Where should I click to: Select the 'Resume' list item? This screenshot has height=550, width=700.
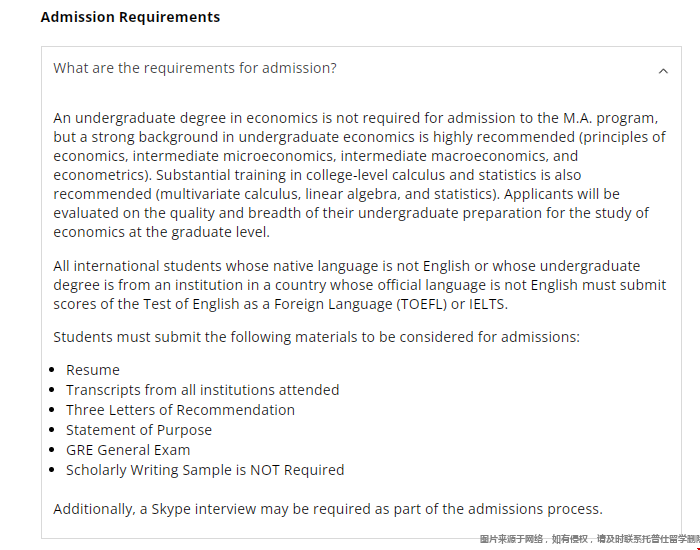(93, 370)
